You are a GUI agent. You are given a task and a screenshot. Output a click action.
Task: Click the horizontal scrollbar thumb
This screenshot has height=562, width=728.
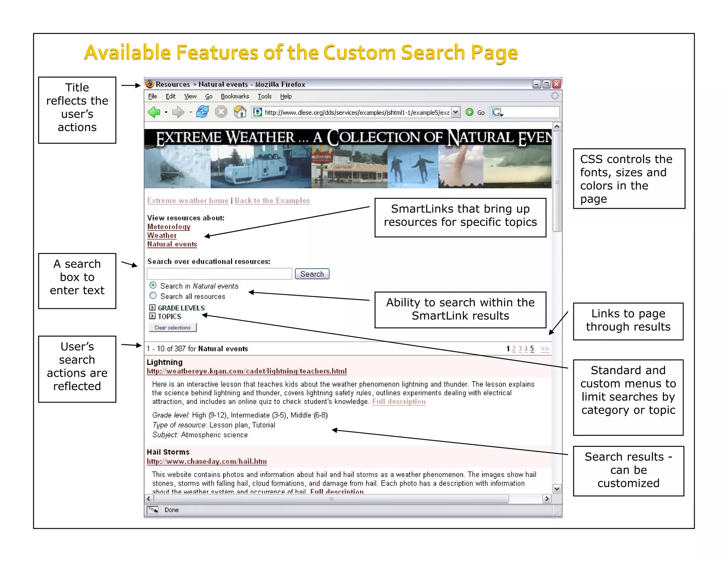[x=331, y=499]
